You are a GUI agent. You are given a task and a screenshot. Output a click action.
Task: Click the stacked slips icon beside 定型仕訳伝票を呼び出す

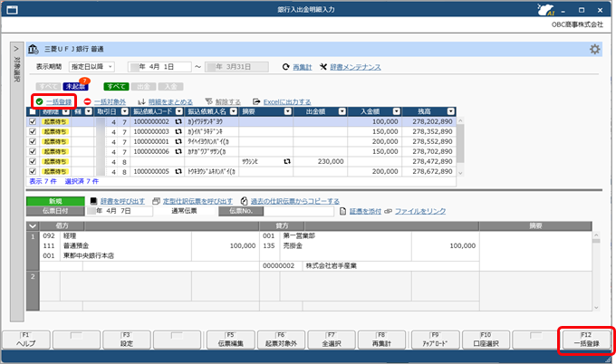point(156,201)
